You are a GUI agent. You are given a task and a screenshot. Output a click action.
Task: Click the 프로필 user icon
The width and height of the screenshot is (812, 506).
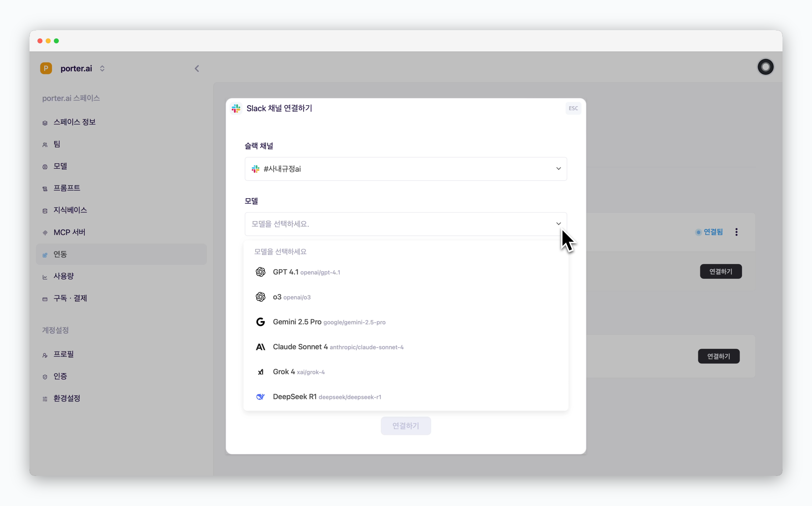[x=45, y=355]
